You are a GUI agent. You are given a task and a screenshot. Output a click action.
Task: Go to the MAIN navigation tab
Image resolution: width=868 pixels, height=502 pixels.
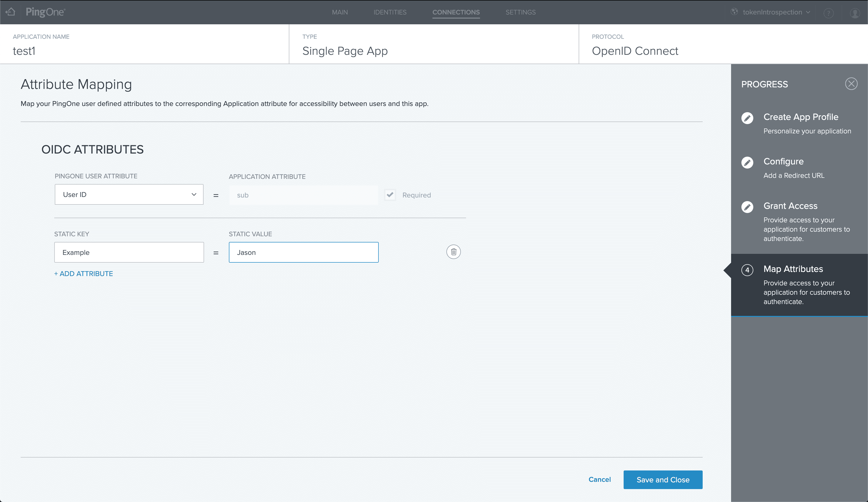point(340,12)
